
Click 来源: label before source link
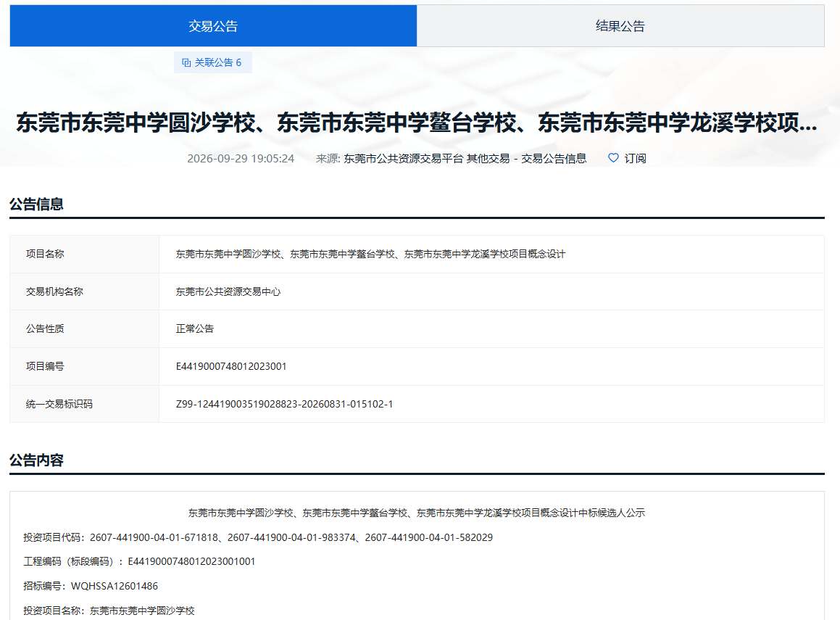328,159
